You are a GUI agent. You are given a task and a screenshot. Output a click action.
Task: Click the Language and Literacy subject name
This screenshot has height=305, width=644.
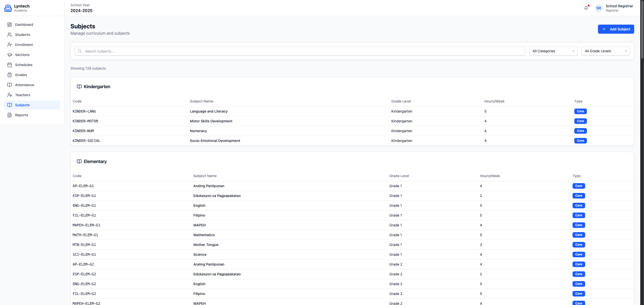[209, 111]
